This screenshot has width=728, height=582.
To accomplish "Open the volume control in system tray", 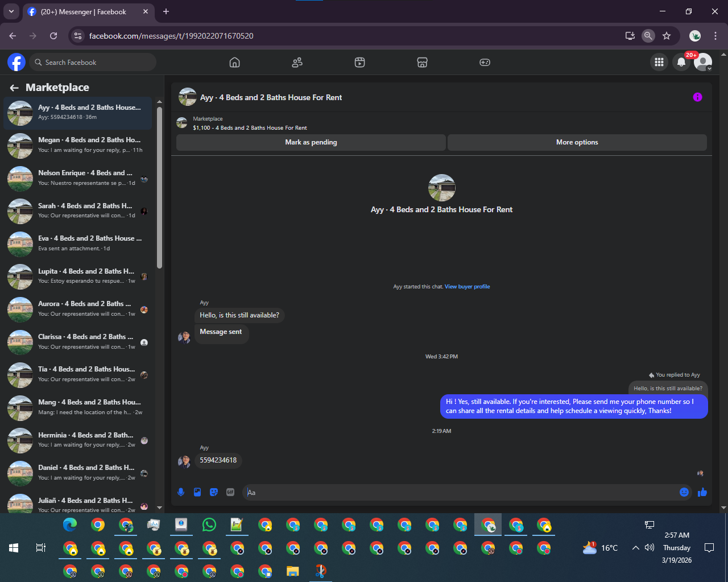I will click(650, 548).
